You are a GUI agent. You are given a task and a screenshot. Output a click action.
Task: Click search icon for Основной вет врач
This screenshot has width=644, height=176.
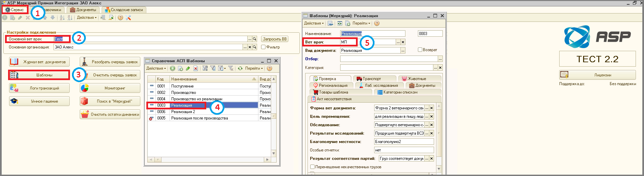(x=255, y=39)
